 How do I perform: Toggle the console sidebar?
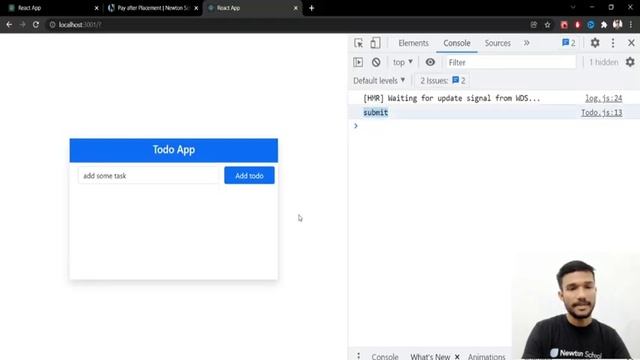click(x=358, y=62)
